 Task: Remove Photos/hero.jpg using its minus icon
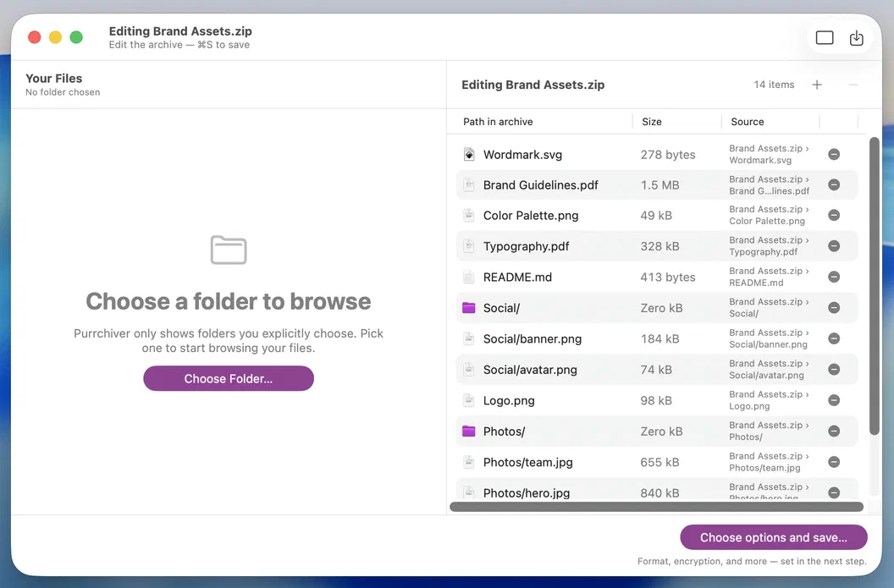coord(834,493)
